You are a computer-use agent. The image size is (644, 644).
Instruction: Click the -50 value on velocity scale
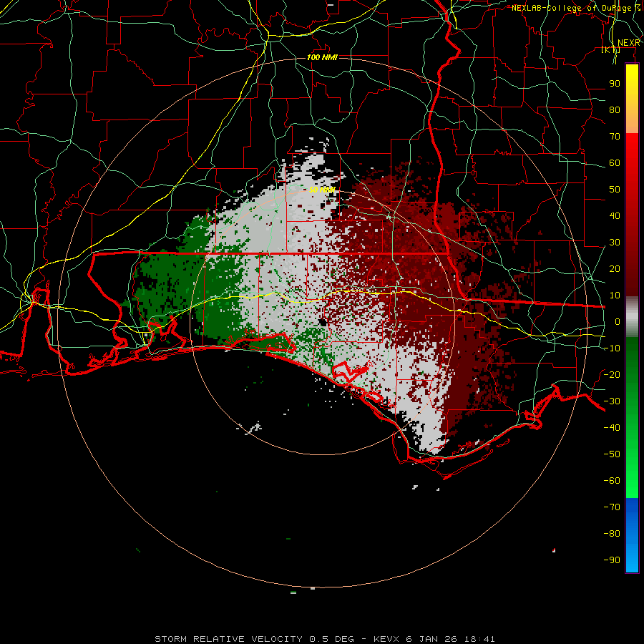[612, 454]
